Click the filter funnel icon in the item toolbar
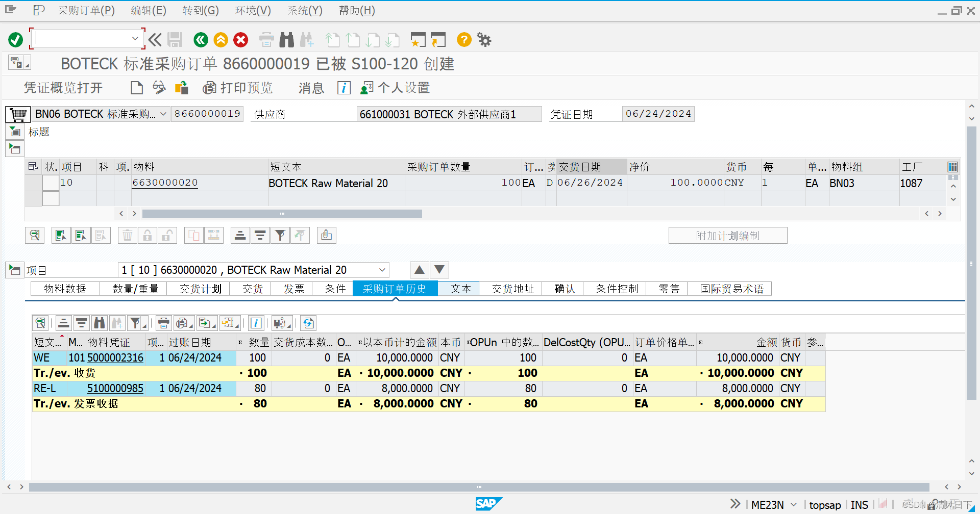The height and width of the screenshot is (514, 980). point(280,235)
